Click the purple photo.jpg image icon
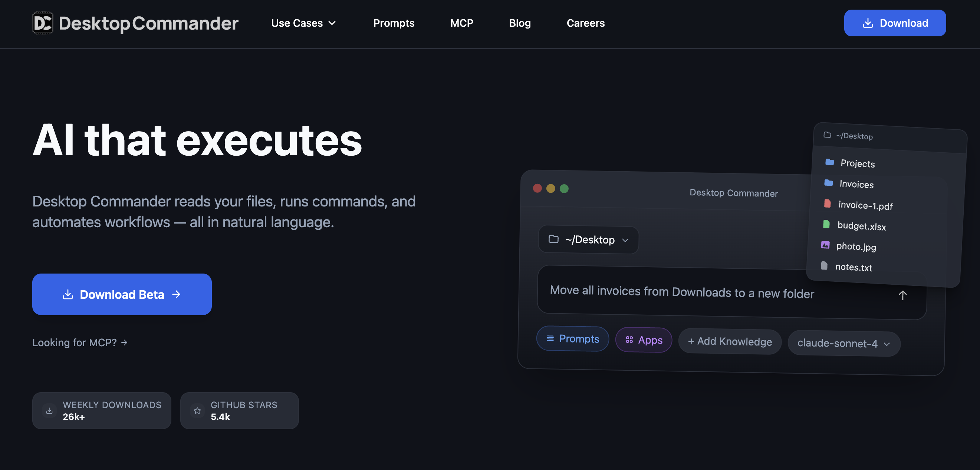The image size is (980, 470). click(825, 245)
